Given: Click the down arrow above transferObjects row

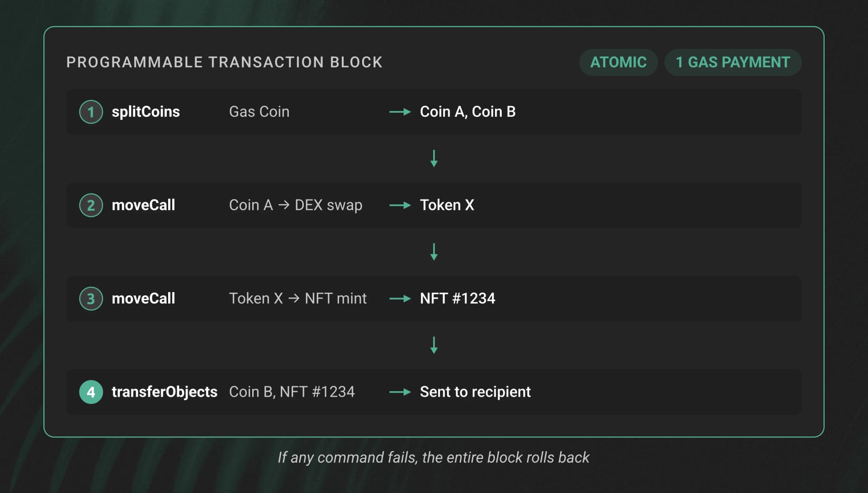Looking at the screenshot, I should click(x=434, y=345).
